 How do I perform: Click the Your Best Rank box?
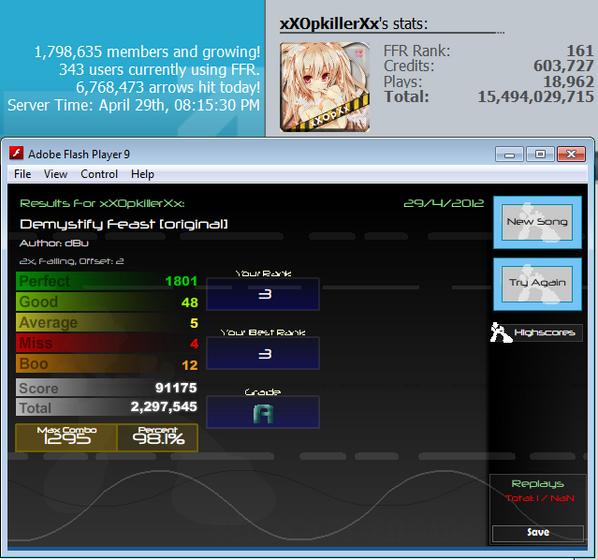pyautogui.click(x=263, y=354)
